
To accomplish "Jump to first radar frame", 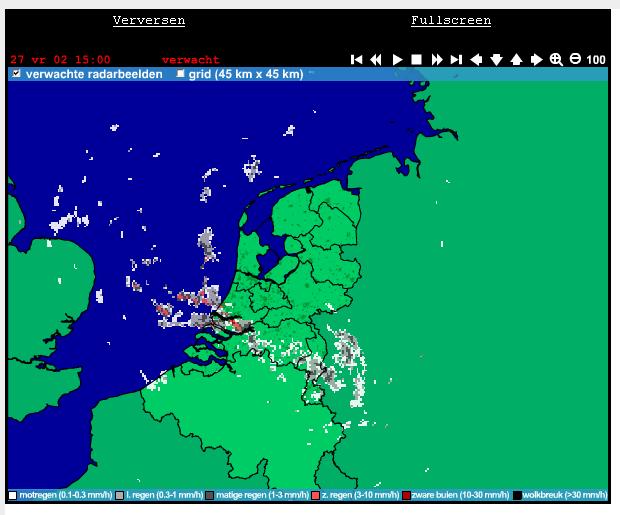I will coord(356,60).
